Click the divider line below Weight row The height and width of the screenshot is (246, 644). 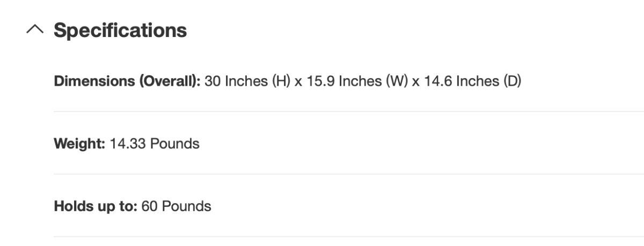349,174
